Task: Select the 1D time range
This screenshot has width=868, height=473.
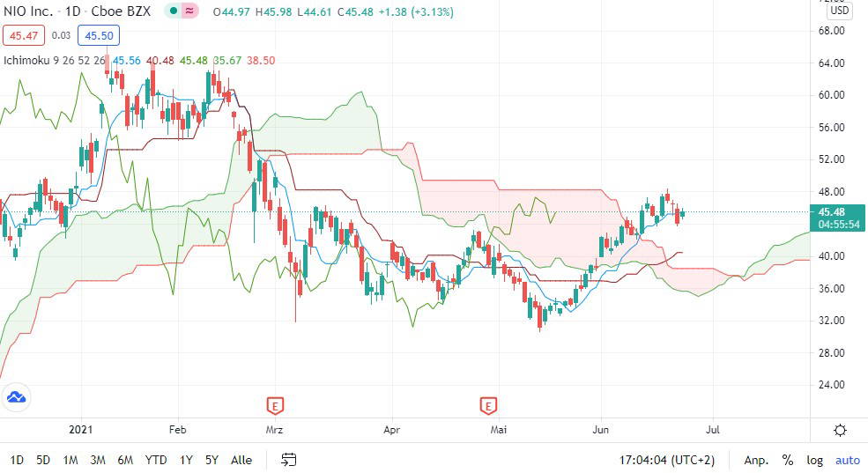Action: tap(17, 460)
